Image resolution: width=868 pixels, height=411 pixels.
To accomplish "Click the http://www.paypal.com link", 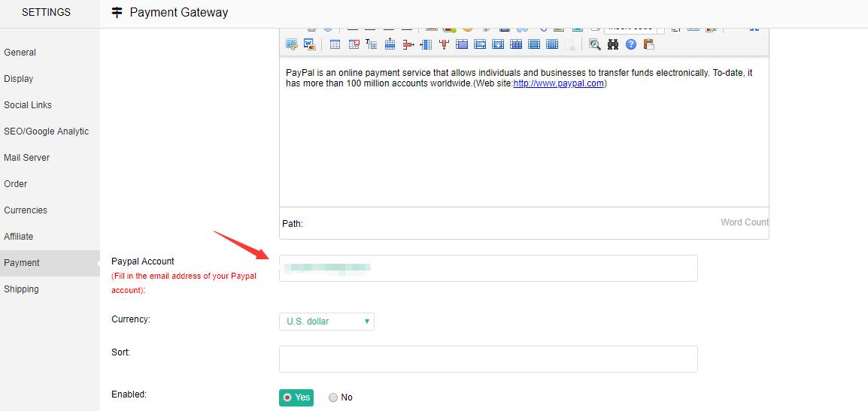I will point(558,83).
